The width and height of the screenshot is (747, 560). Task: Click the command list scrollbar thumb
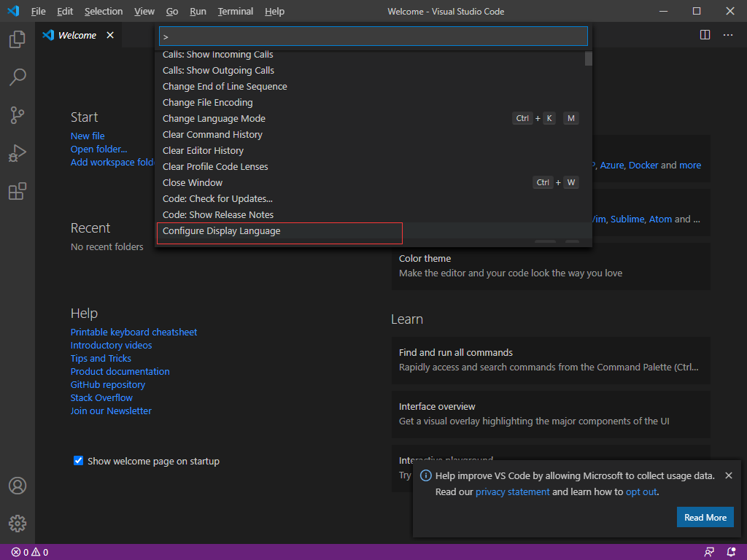[x=589, y=58]
